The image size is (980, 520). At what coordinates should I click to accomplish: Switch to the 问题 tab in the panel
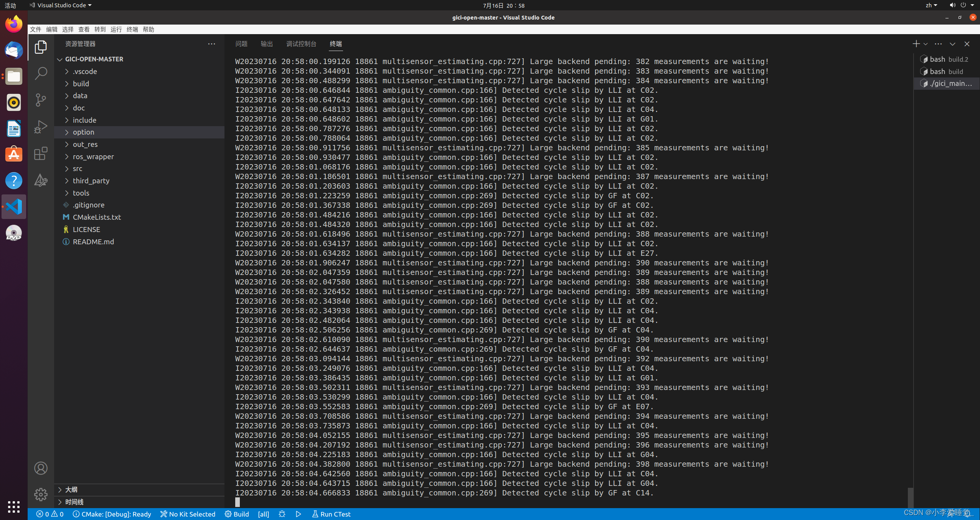(241, 44)
